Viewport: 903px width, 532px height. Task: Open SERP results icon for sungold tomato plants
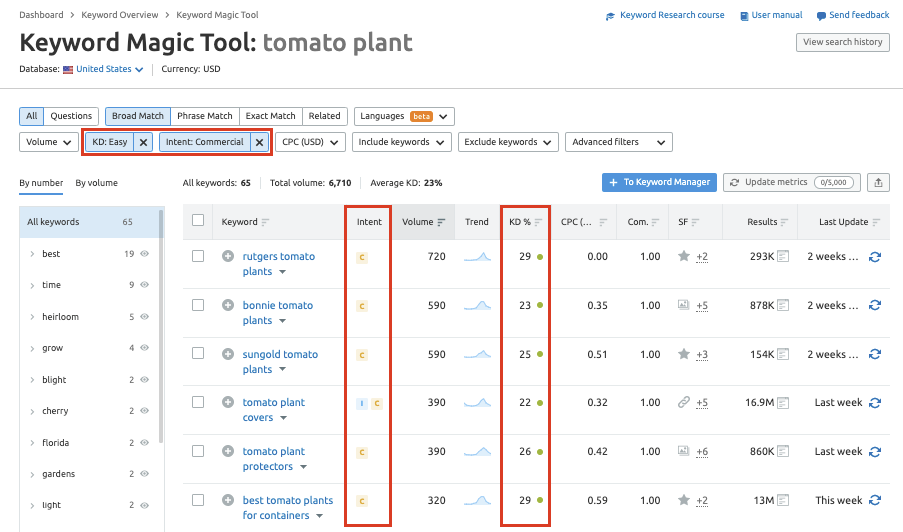click(783, 354)
